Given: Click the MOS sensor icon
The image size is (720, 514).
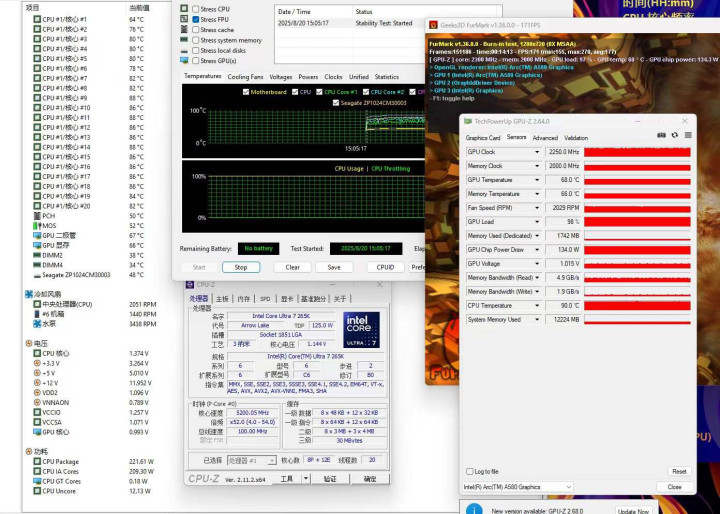Looking at the screenshot, I should click(x=37, y=226).
